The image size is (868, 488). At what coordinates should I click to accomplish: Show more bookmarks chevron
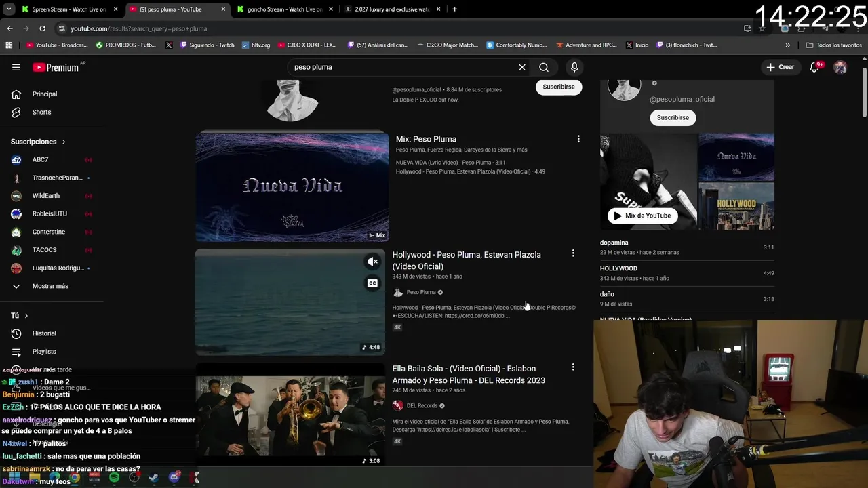pyautogui.click(x=787, y=45)
